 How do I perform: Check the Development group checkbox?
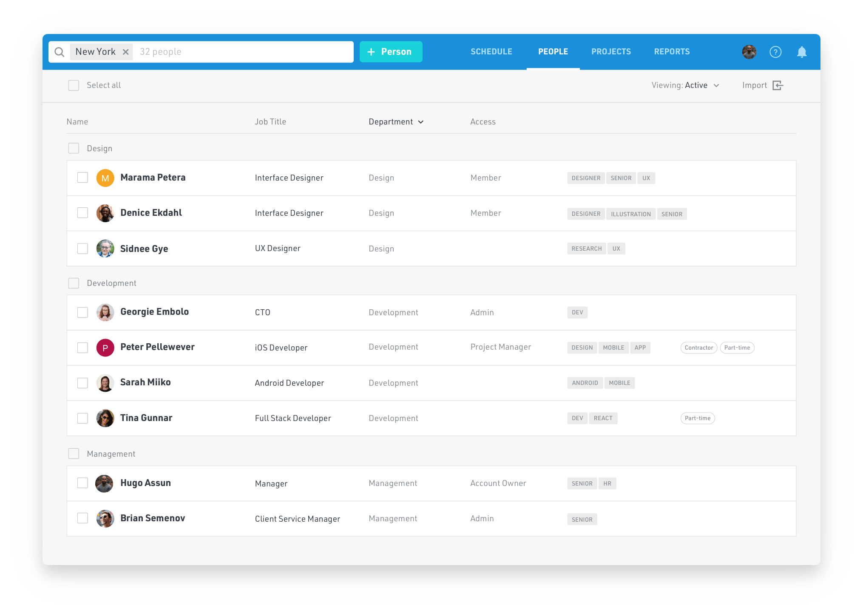point(74,283)
